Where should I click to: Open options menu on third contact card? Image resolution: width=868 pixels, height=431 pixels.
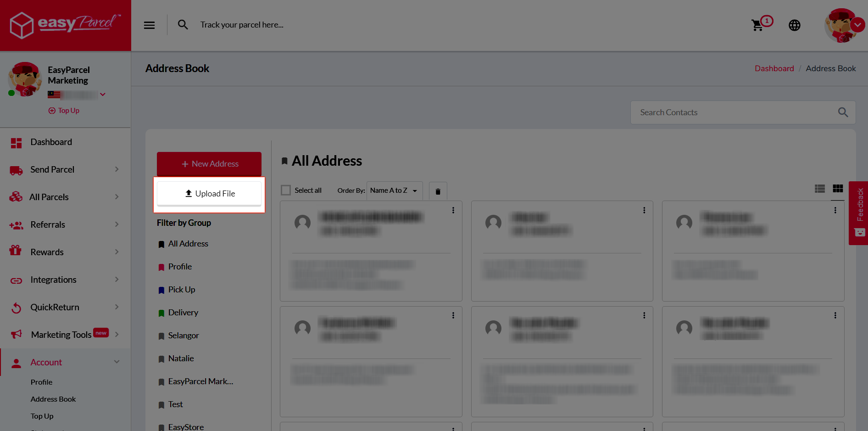835,210
